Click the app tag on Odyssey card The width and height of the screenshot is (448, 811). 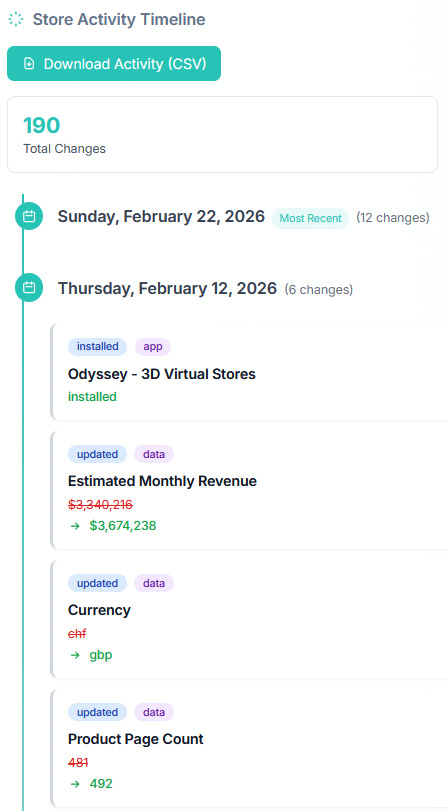[153, 347]
